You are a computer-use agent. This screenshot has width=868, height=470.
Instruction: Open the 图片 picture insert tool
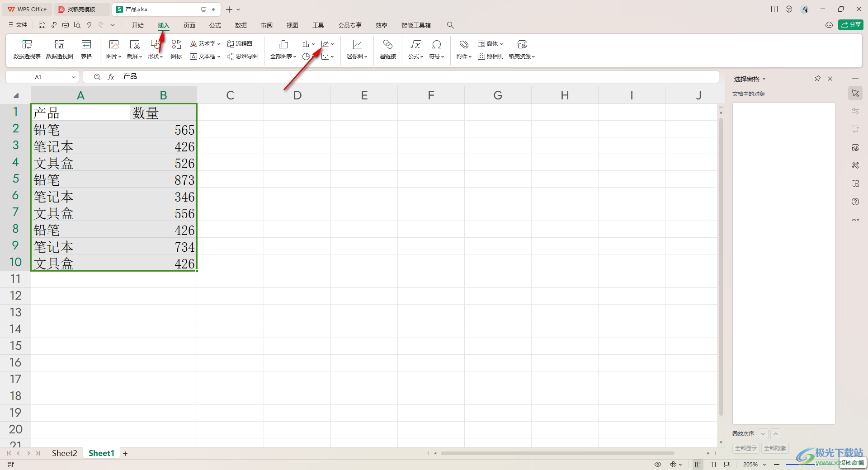(114, 49)
